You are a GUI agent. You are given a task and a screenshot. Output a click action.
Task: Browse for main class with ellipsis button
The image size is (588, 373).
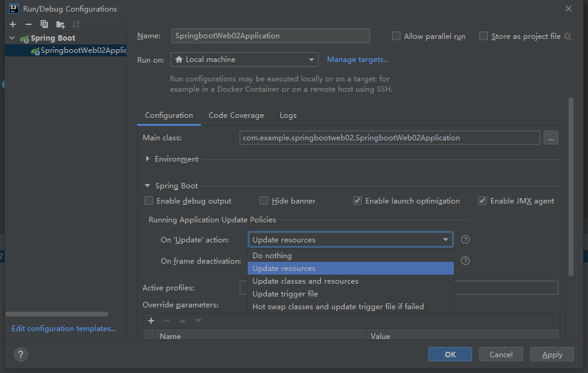click(550, 138)
